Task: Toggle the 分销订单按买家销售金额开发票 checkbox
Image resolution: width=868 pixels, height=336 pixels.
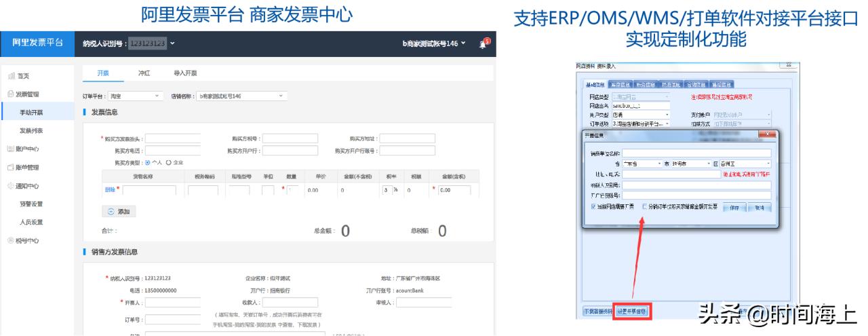Action: click(x=645, y=206)
